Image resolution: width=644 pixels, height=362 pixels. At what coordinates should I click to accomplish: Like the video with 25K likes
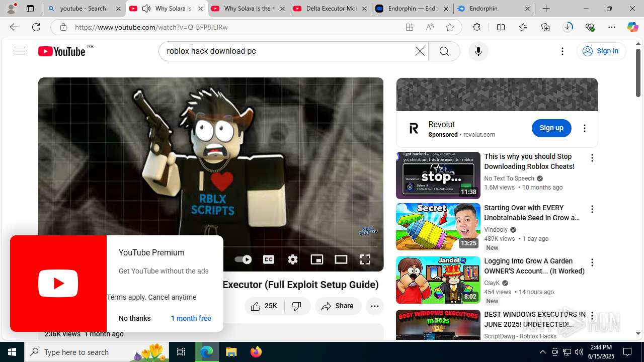point(264,306)
